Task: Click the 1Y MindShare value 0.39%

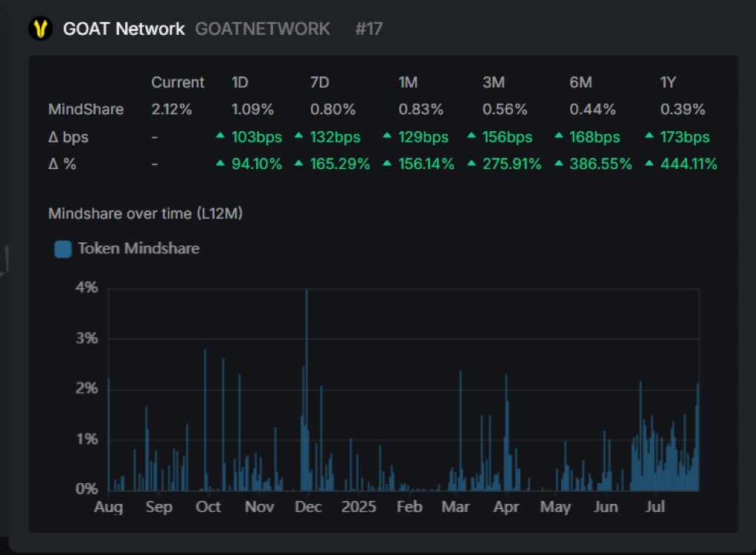Action: pos(683,110)
